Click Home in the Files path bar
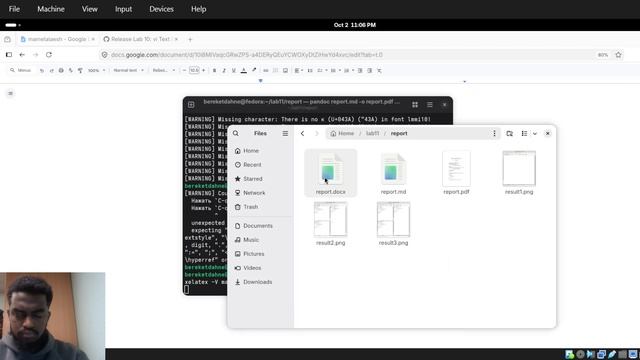The image size is (640, 360). [x=342, y=133]
